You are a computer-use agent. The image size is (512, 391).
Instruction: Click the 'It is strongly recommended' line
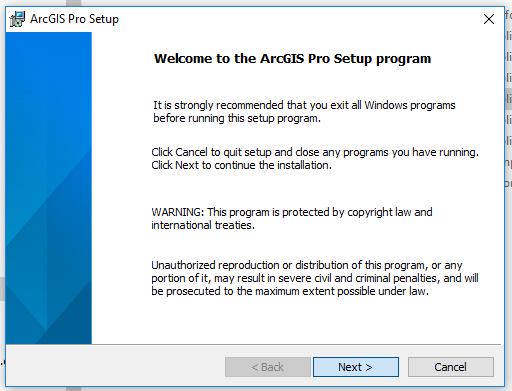pos(304,105)
